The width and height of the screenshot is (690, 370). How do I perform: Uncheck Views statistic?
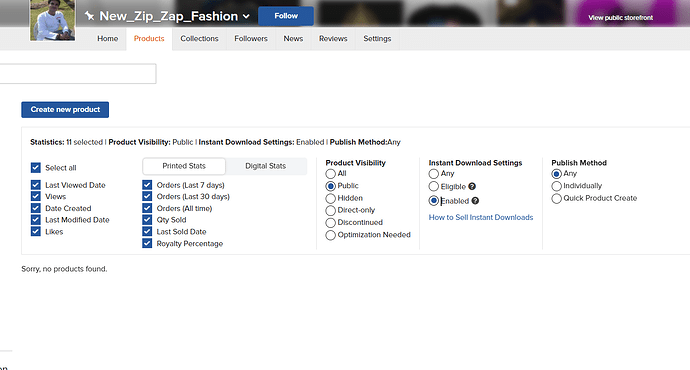36,196
